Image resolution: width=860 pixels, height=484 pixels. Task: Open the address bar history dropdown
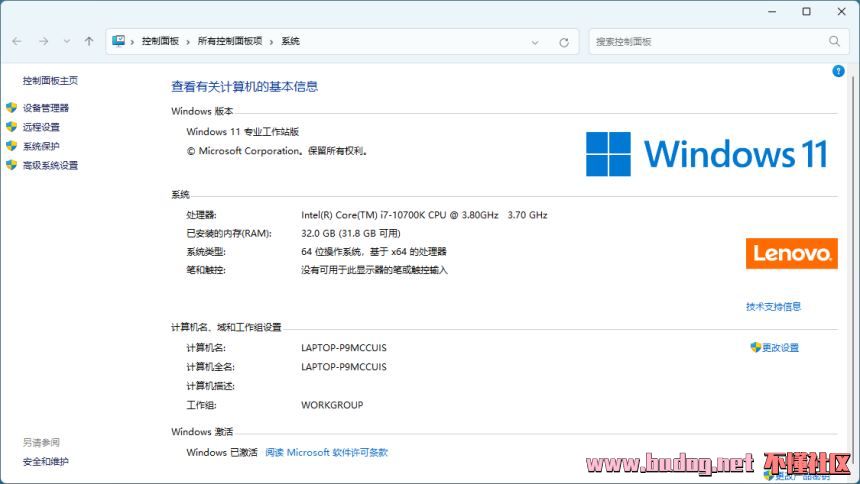click(x=535, y=42)
